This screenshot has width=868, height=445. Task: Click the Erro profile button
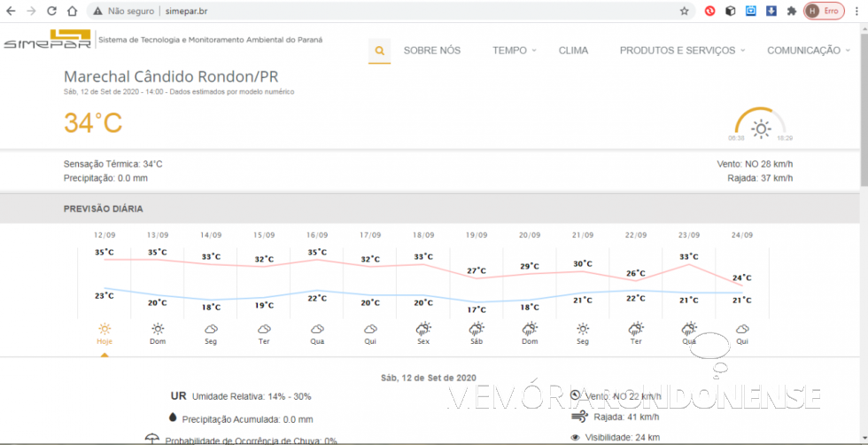[x=823, y=12]
